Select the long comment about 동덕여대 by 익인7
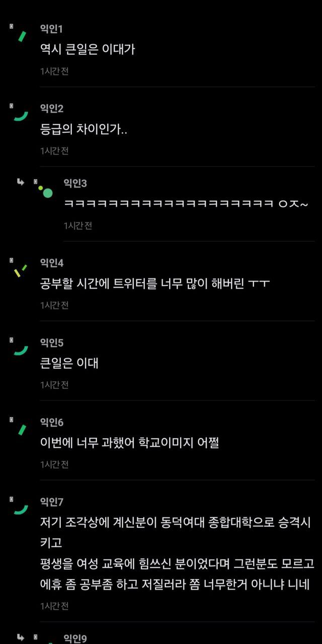 point(177,553)
